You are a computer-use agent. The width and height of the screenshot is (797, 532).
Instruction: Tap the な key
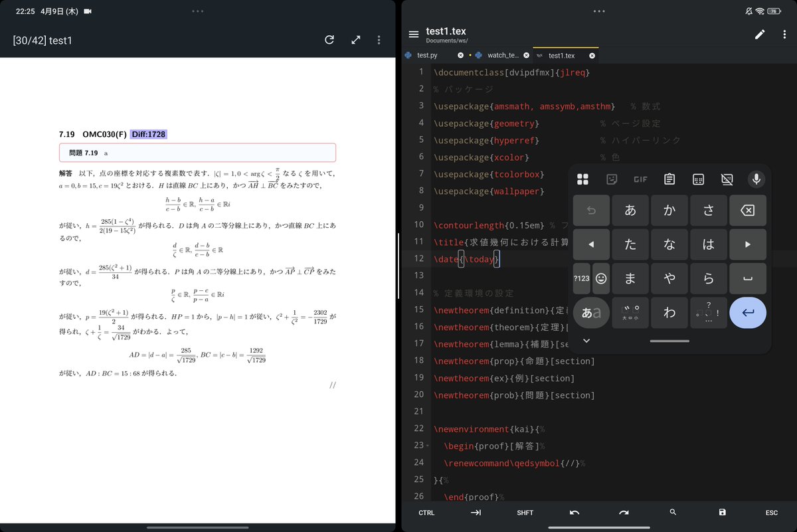[669, 244]
